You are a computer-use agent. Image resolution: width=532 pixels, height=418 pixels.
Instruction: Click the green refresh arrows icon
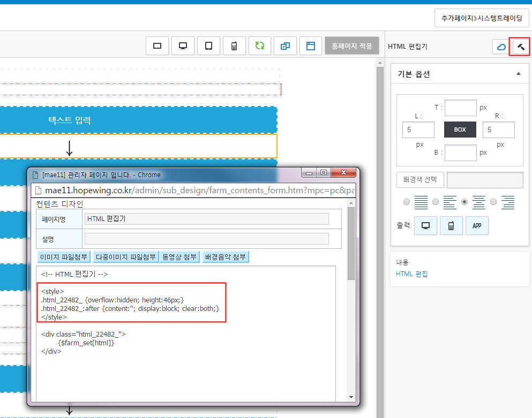point(260,46)
